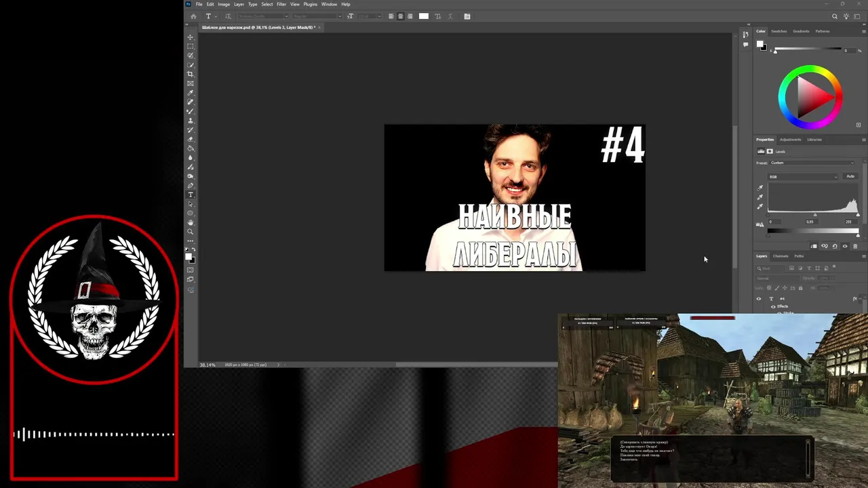Open the Levels Preset dropdown
This screenshot has height=488, width=868.
pyautogui.click(x=812, y=163)
